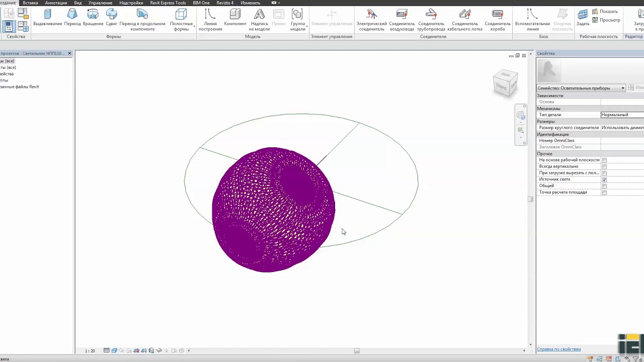Open the ribbon display options dropdown
This screenshot has width=644, height=362.
(x=276, y=3)
